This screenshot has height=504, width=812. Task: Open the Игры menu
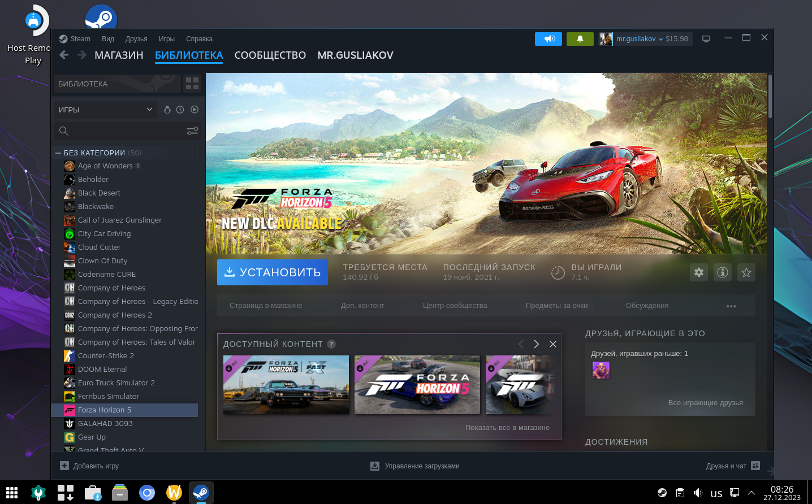(167, 39)
